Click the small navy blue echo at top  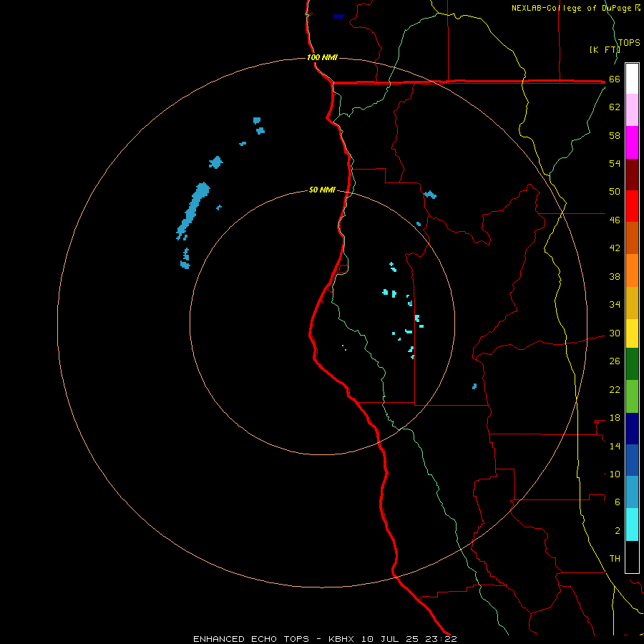point(339,16)
